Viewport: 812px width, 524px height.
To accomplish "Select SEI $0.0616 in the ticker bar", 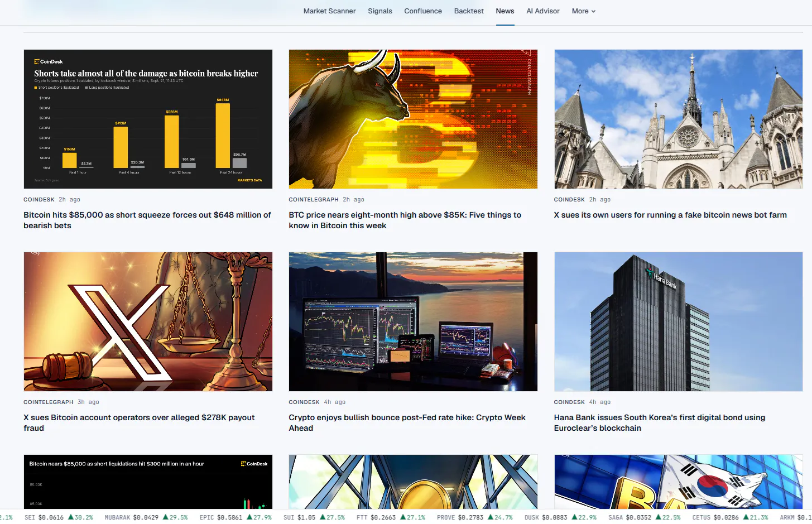I will 59,517.
